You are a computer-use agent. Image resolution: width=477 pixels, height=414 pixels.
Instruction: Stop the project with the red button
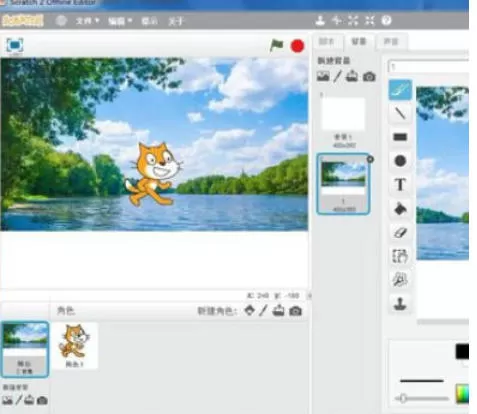pos(297,46)
